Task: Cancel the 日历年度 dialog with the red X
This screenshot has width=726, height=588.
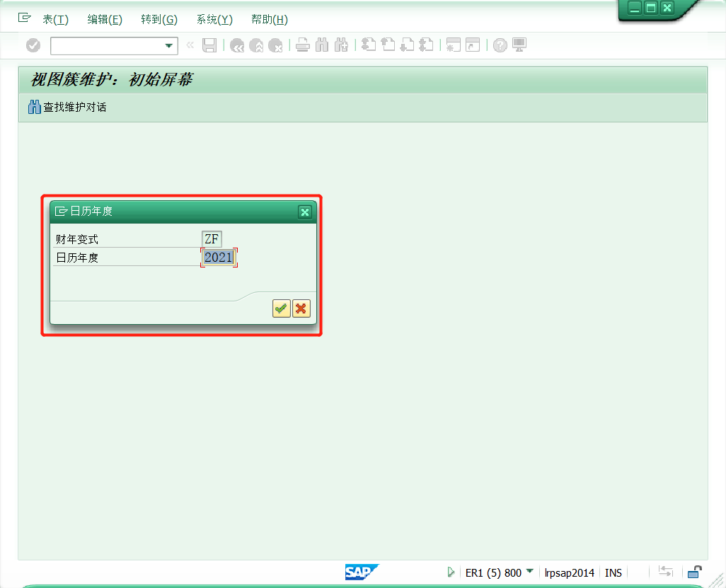Action: (301, 308)
